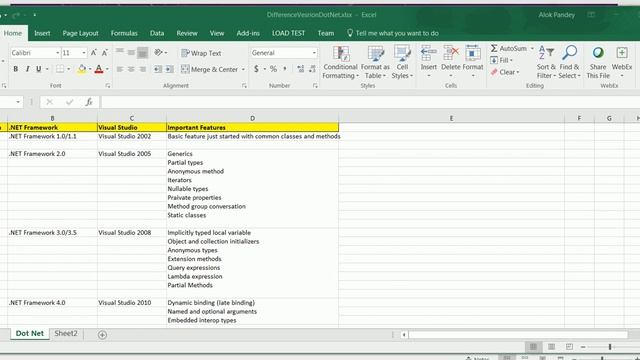Open the Data tab

[x=157, y=33]
